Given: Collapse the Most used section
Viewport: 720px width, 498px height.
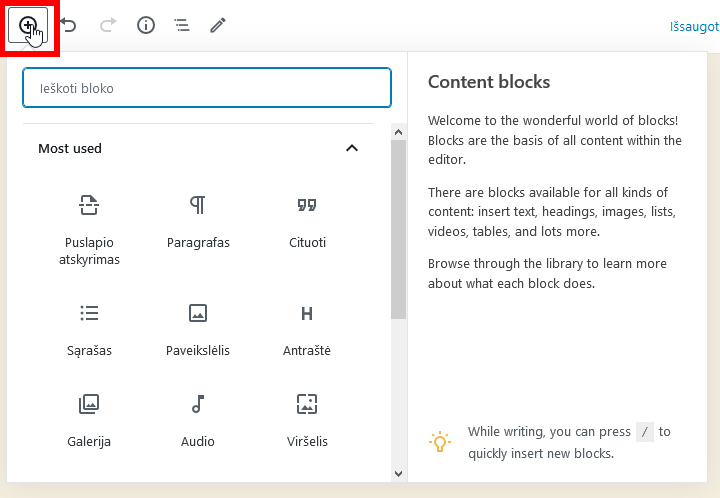Looking at the screenshot, I should pyautogui.click(x=352, y=148).
